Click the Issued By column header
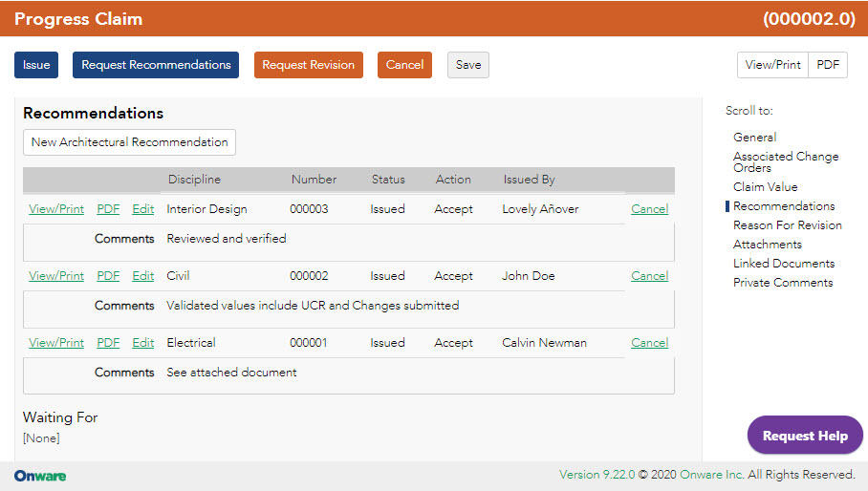The width and height of the screenshot is (868, 491). [x=530, y=180]
